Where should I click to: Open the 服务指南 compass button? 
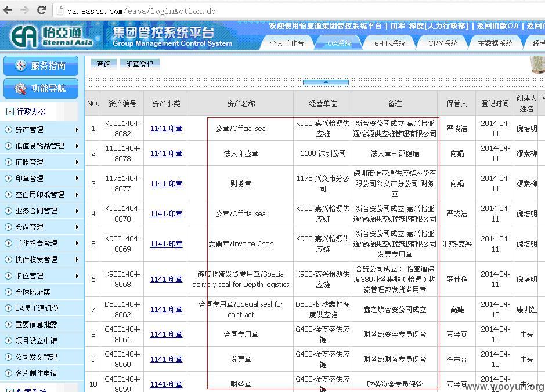[41, 66]
